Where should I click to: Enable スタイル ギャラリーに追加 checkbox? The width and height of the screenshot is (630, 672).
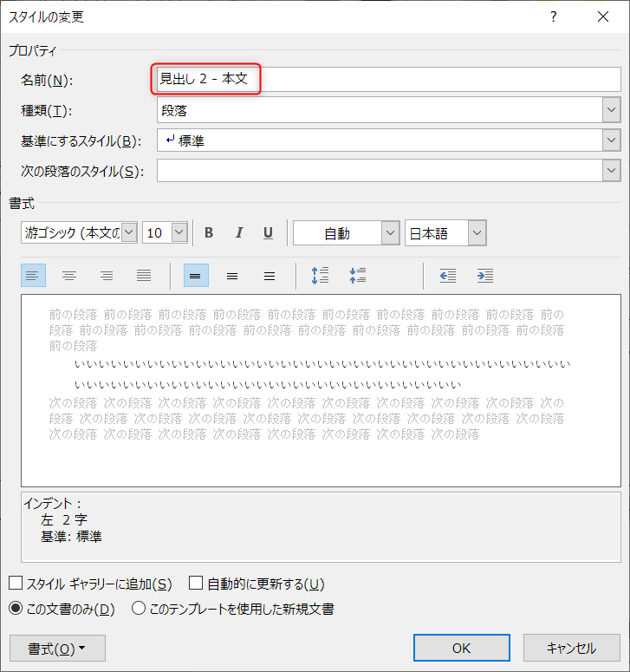(x=16, y=584)
